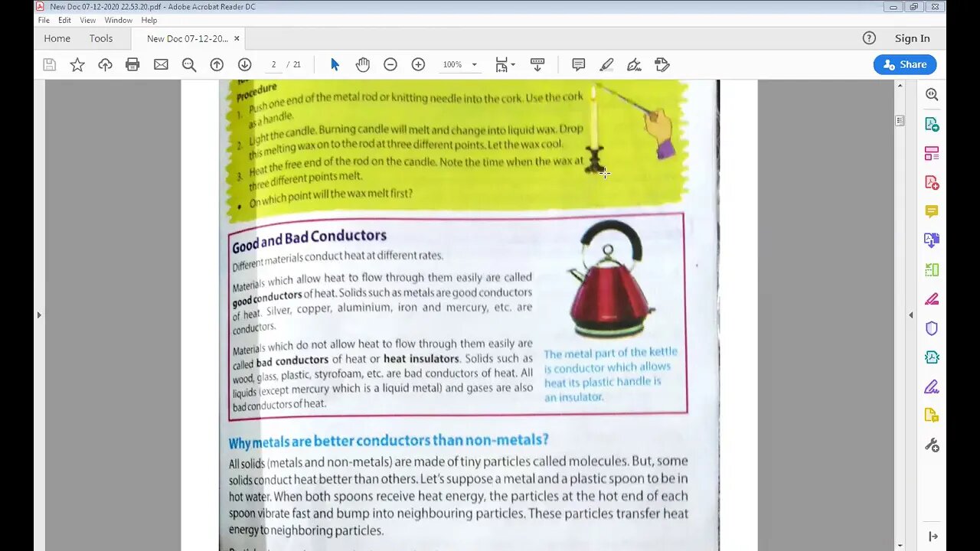
Task: Click the 'Good and Bad Conductors' heading
Action: pyautogui.click(x=309, y=240)
